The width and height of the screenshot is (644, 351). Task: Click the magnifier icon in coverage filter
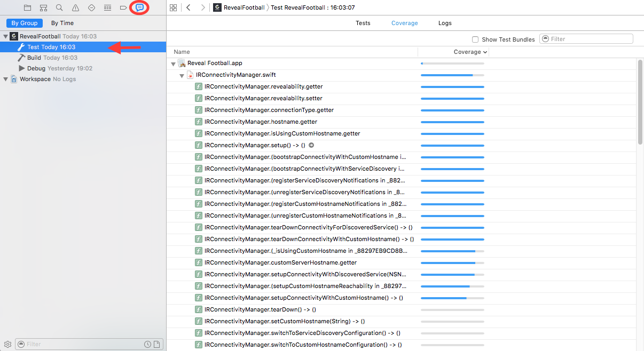point(546,39)
